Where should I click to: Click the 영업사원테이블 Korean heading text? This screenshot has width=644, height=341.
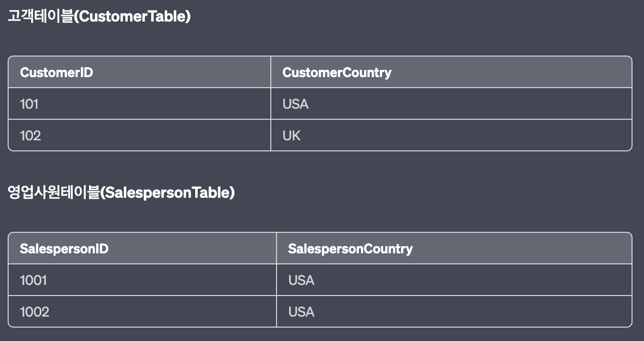[x=53, y=193]
